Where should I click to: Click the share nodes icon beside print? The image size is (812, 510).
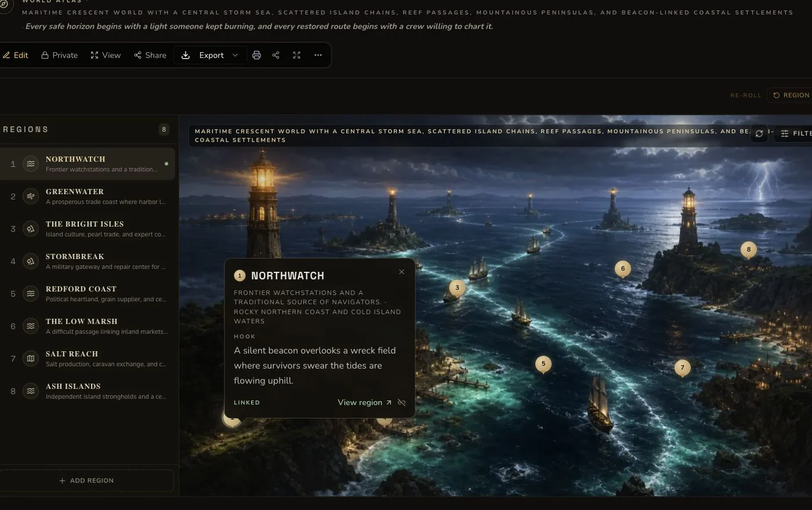tap(276, 55)
